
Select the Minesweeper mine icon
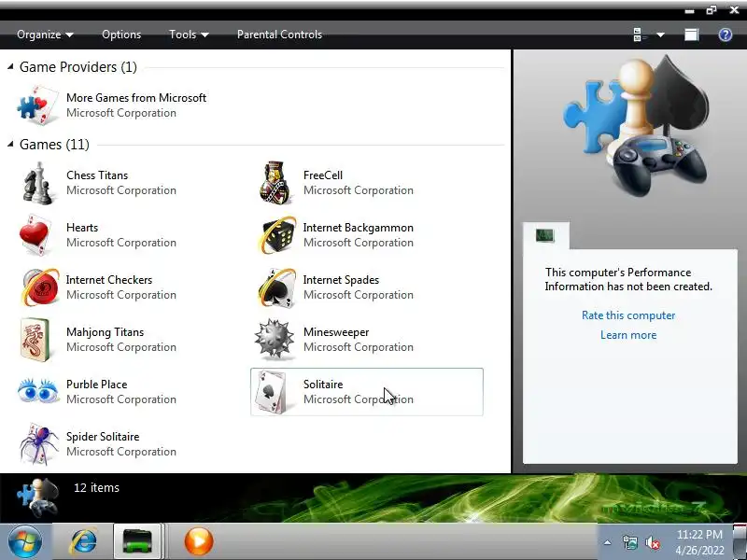tap(274, 339)
